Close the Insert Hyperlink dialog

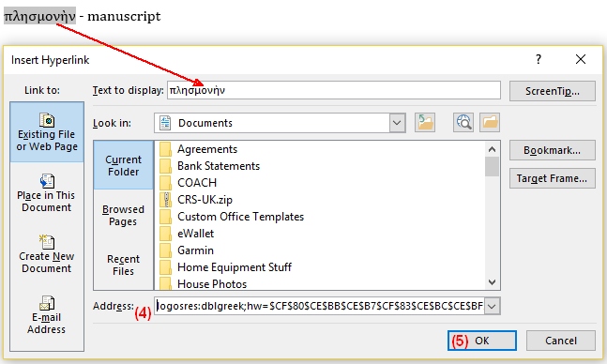click(581, 59)
